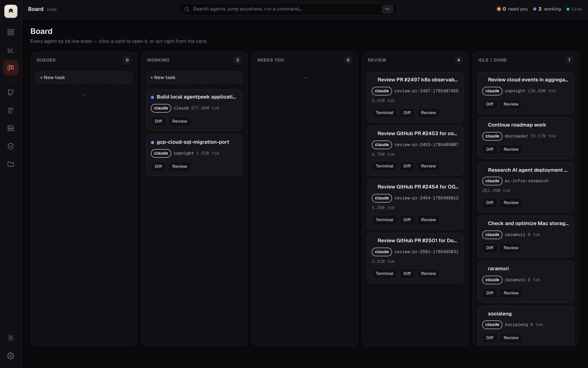Click Review on socialeng card
The width and height of the screenshot is (588, 368).
point(511,338)
